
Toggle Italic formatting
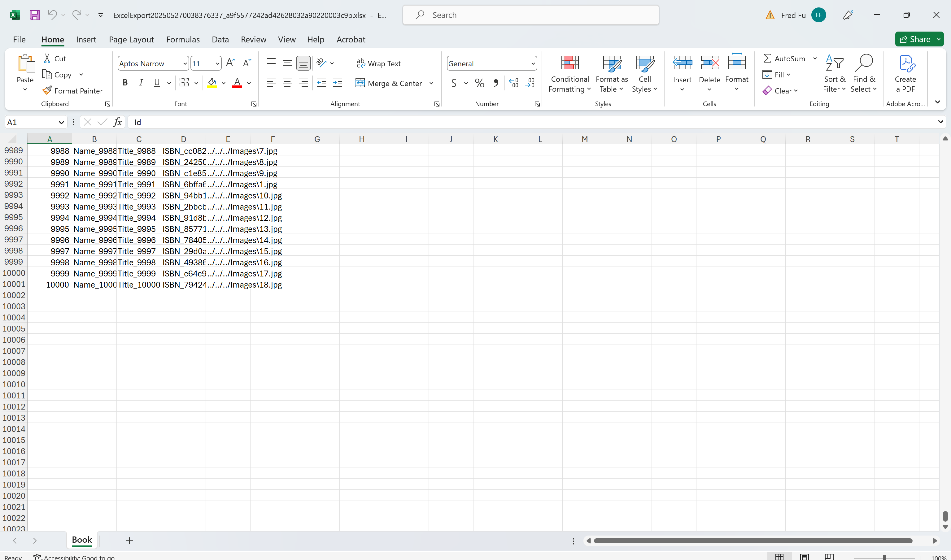tap(141, 83)
